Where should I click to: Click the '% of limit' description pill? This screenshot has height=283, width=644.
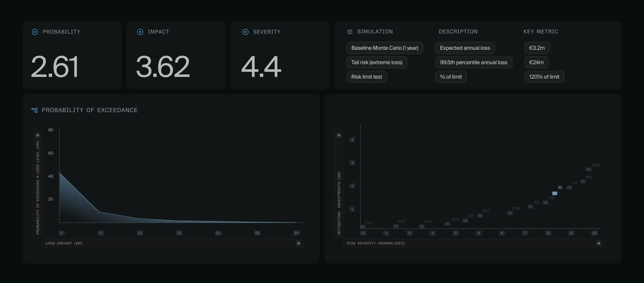click(x=451, y=77)
